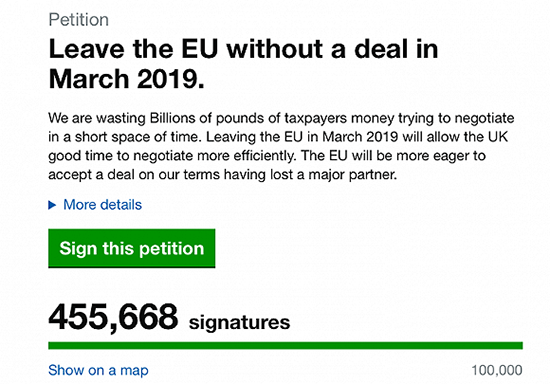Expand the More details disclosure triangle
Screen dimensions: 550x384
[52, 205]
